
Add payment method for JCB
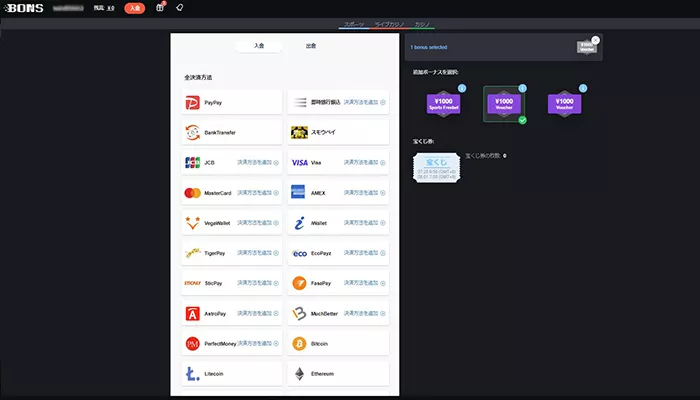tap(258, 162)
